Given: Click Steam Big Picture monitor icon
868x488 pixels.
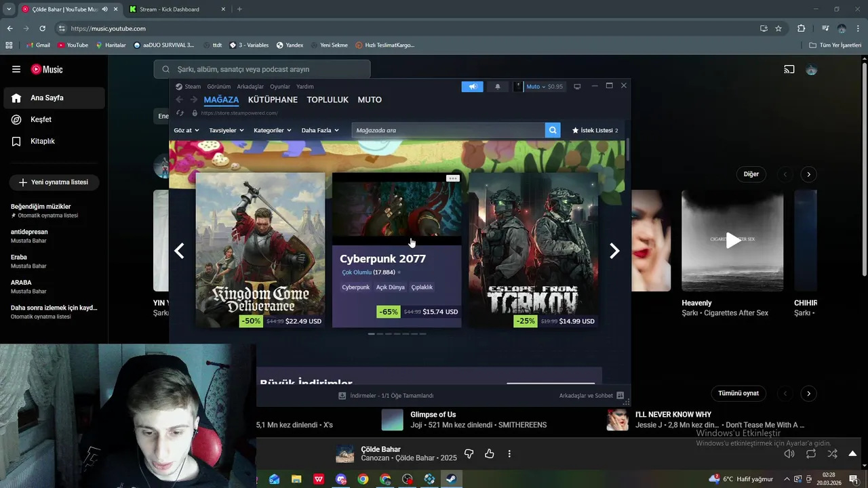Looking at the screenshot, I should (x=577, y=87).
